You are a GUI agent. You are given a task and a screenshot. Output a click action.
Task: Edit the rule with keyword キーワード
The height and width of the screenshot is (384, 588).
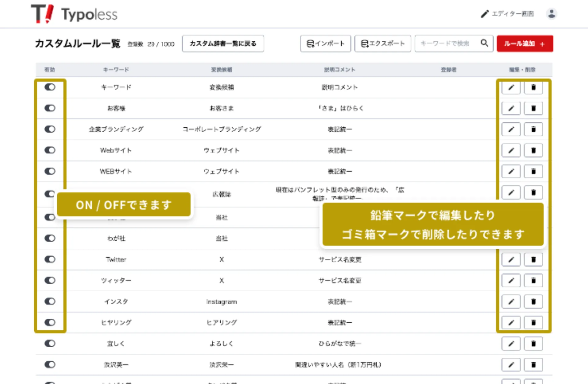511,87
